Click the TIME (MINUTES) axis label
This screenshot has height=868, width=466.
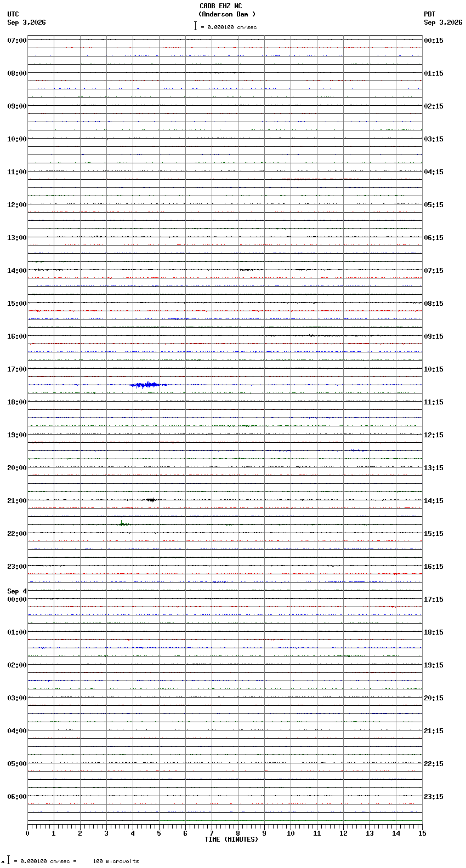[x=231, y=840]
